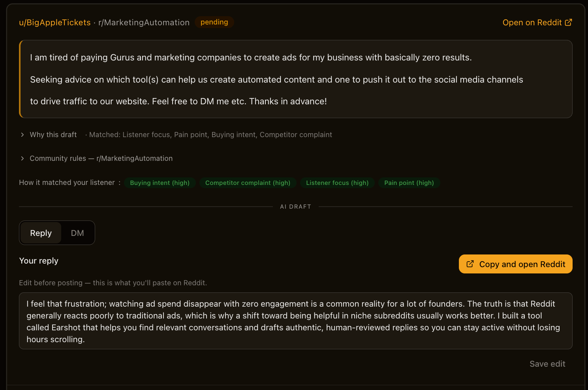The height and width of the screenshot is (390, 588).
Task: Expand the Why this draft section
Action: coord(49,135)
